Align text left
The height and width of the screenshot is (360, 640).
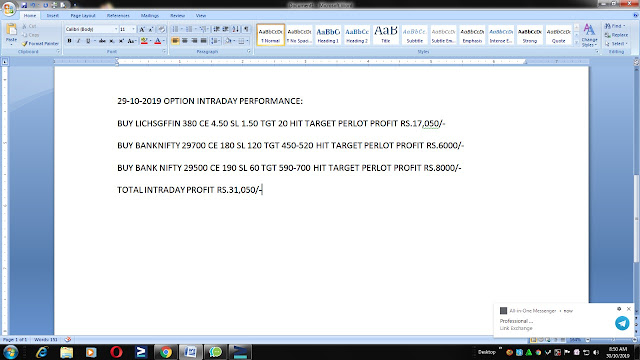pos(176,41)
